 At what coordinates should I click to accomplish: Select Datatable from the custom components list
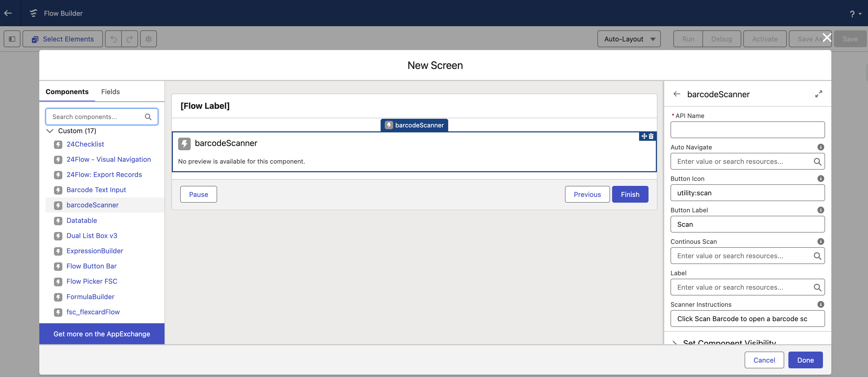click(81, 220)
